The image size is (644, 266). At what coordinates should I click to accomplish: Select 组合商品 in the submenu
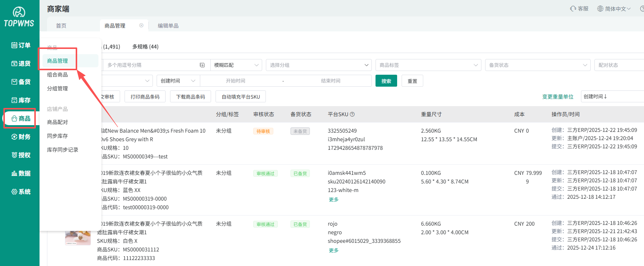[57, 75]
